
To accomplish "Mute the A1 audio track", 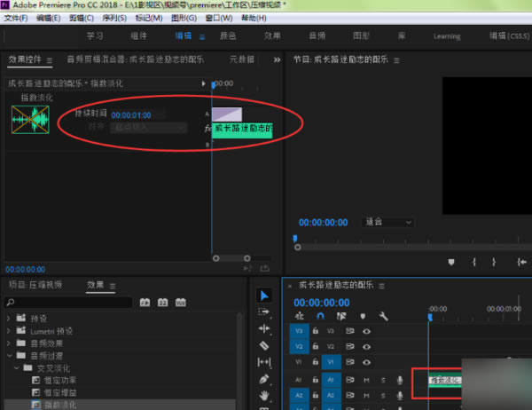I will (x=367, y=380).
